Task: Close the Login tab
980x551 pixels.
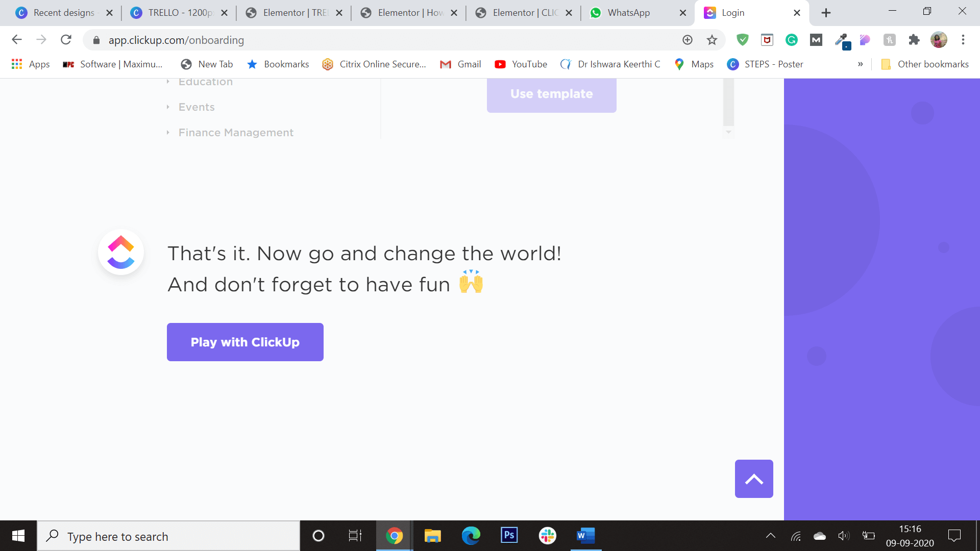Action: pos(797,13)
